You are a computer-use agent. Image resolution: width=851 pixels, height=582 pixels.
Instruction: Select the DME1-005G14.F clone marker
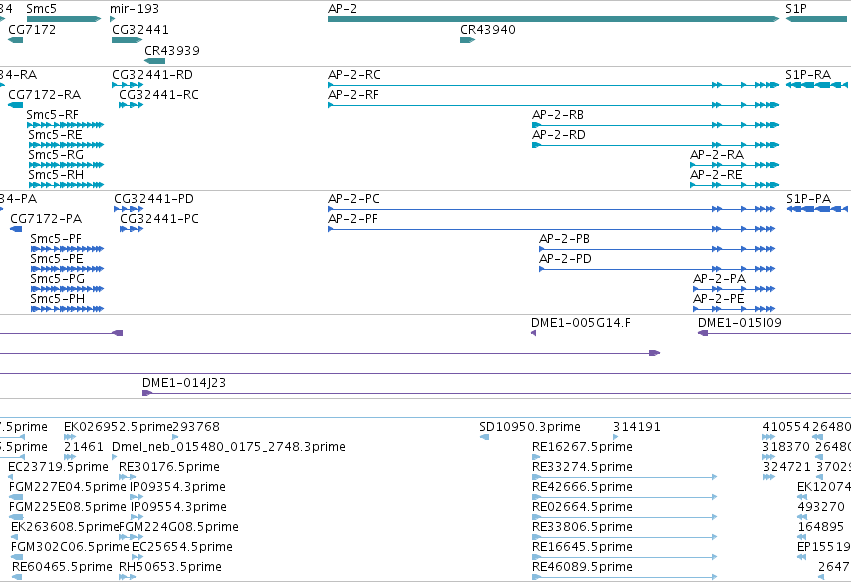[534, 333]
